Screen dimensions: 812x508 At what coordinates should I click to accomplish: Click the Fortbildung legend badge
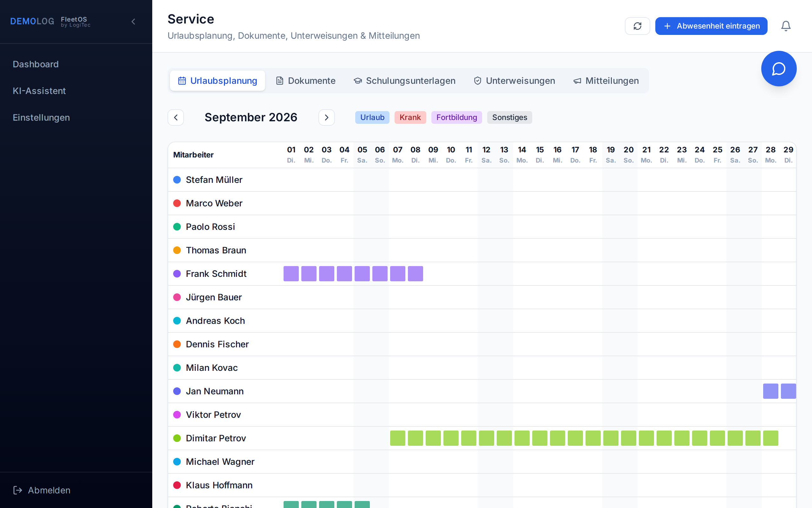pyautogui.click(x=456, y=117)
